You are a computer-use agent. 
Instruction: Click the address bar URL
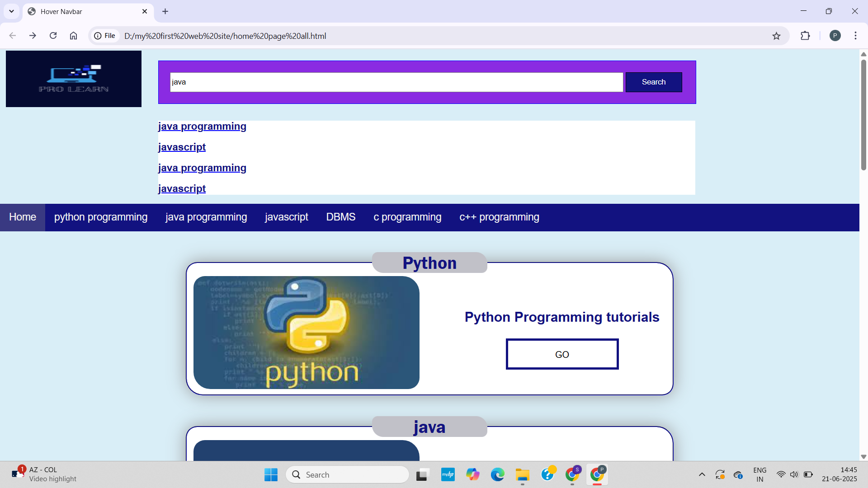(x=225, y=36)
